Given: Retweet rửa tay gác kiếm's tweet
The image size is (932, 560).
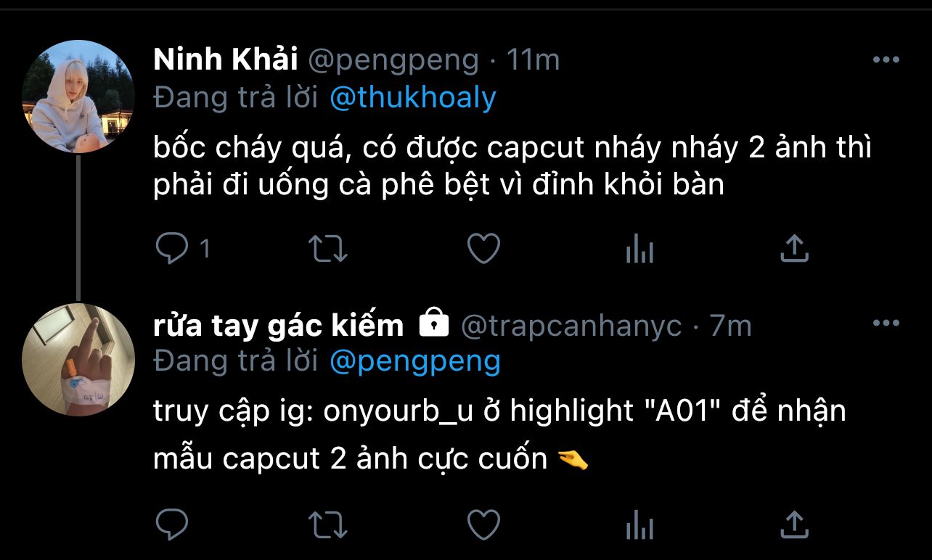Looking at the screenshot, I should point(328,523).
